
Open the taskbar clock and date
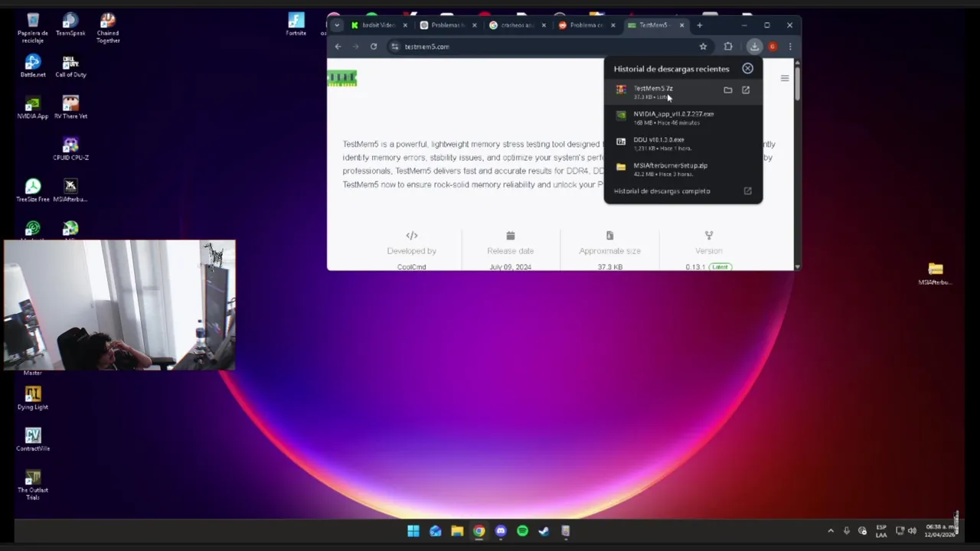(x=941, y=531)
